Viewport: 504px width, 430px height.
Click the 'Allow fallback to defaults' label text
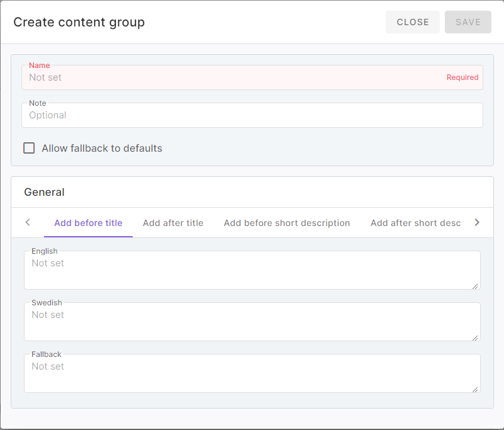[102, 149]
